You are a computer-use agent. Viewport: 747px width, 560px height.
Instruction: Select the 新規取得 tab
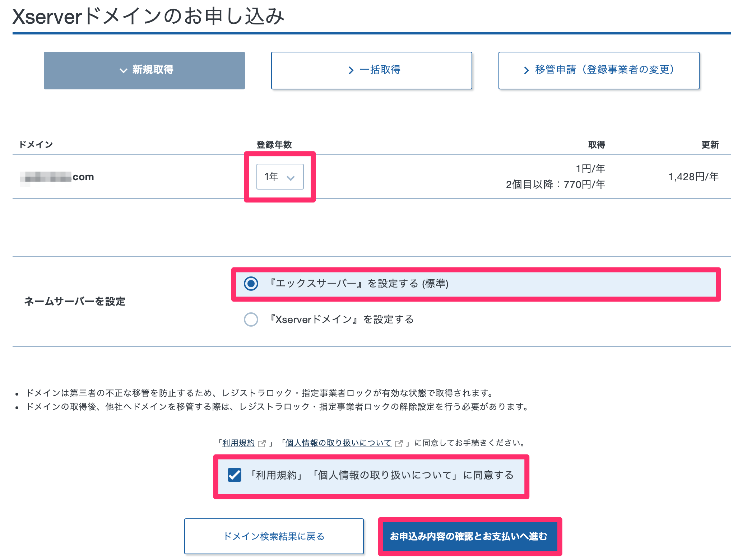tap(144, 70)
